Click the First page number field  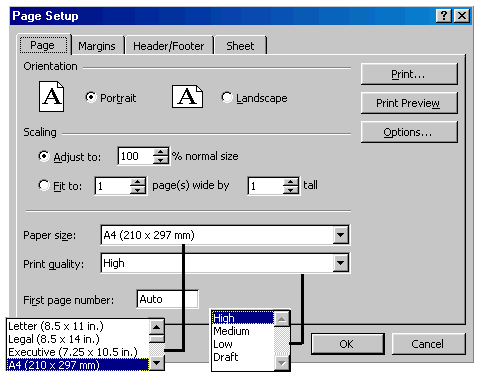click(167, 299)
